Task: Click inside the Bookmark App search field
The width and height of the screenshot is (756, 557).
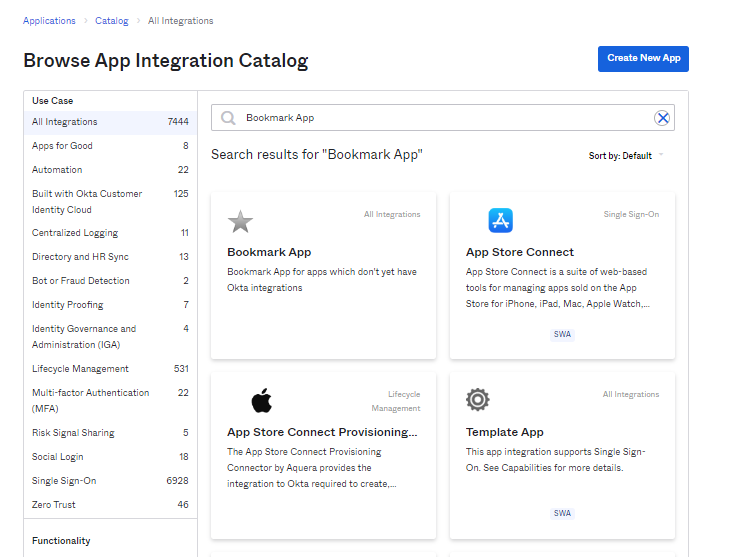Action: click(440, 118)
